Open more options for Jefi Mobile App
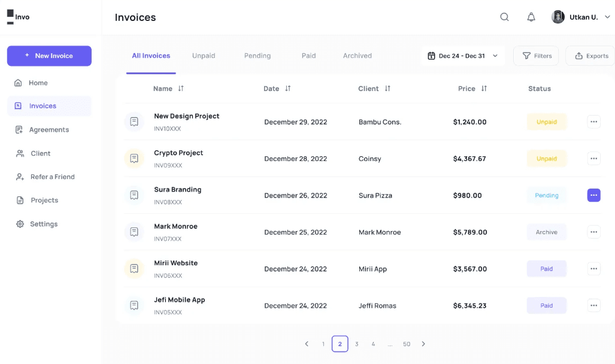This screenshot has height=364, width=615. coord(594,305)
